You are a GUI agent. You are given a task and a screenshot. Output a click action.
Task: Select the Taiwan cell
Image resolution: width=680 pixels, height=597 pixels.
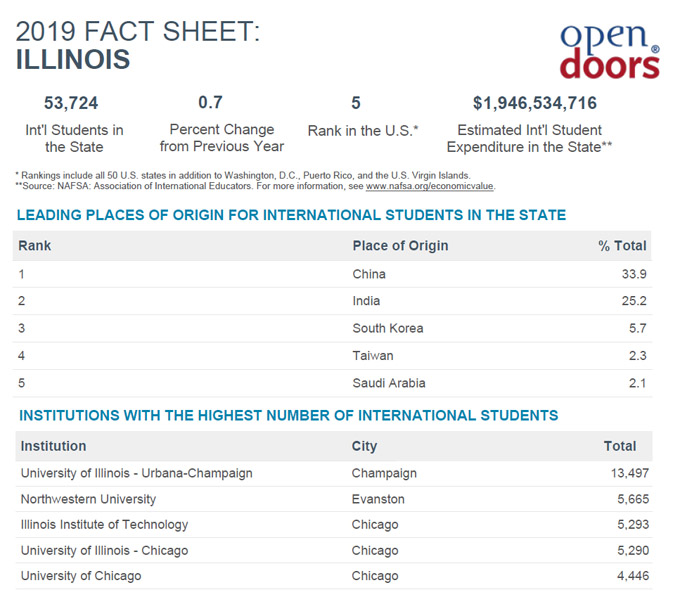[x=373, y=356]
